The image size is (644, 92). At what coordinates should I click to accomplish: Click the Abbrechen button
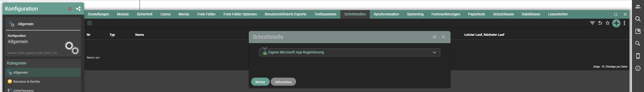283,82
